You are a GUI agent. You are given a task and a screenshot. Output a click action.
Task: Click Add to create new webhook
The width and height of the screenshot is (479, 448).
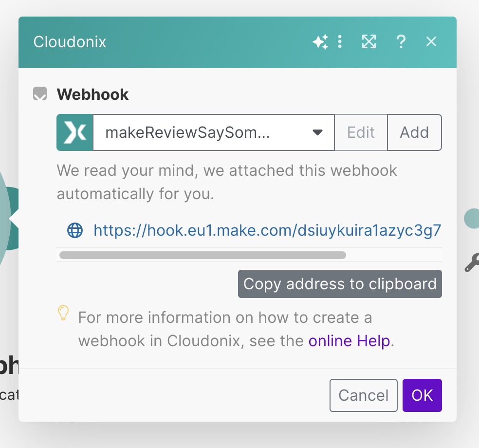[x=414, y=132]
